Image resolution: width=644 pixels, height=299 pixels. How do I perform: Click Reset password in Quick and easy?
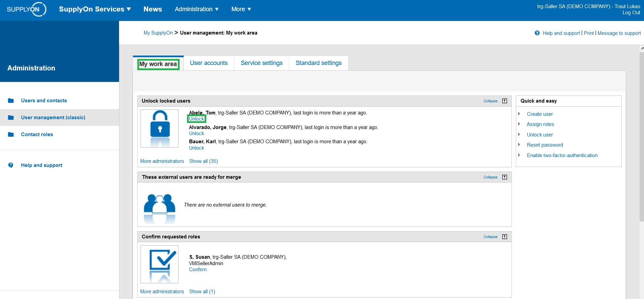pos(545,145)
